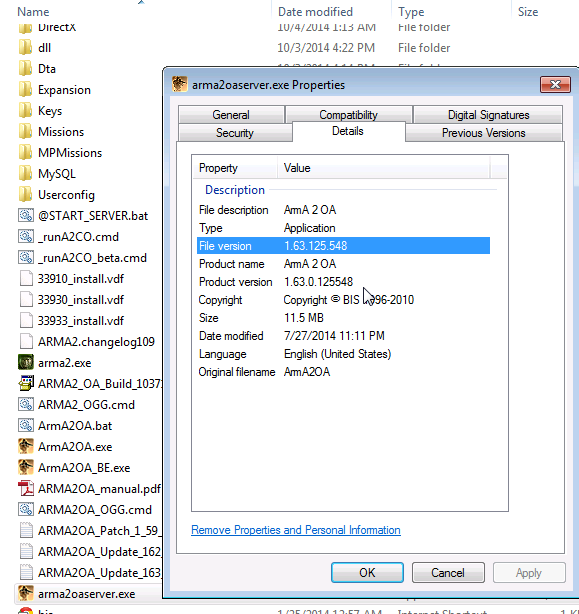Select the Original filename row
Viewport: 579px width, 614px height.
343,372
